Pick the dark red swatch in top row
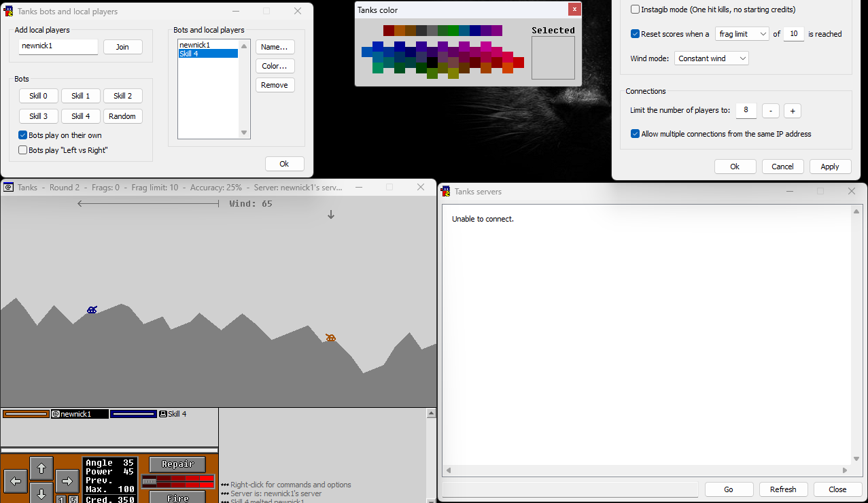The image size is (868, 503). tap(389, 31)
